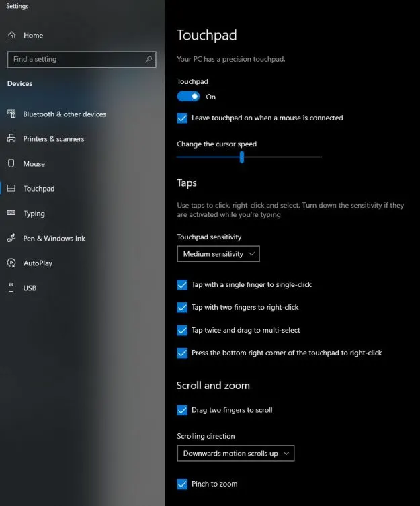Click the Typing keyboard icon
This screenshot has height=506, width=420.
(x=11, y=214)
